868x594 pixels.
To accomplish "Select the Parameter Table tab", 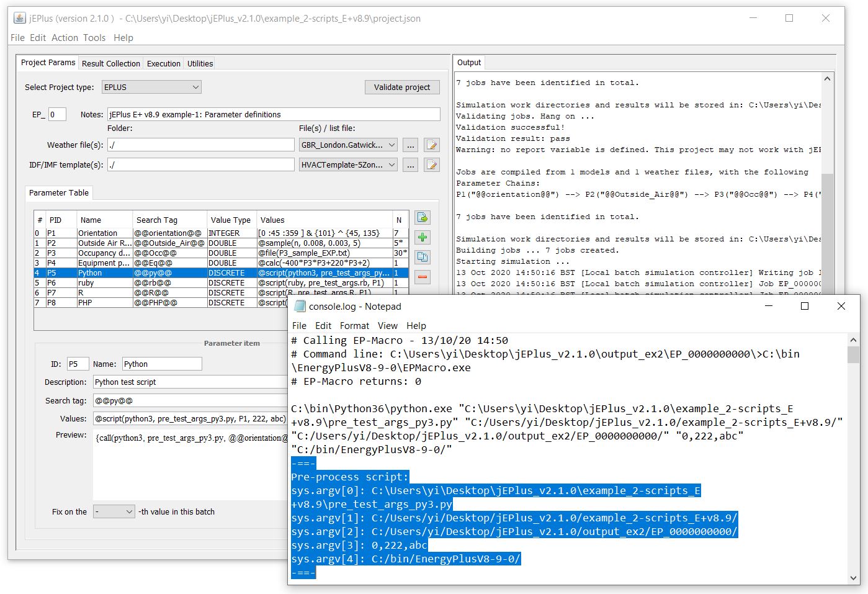I will 59,192.
